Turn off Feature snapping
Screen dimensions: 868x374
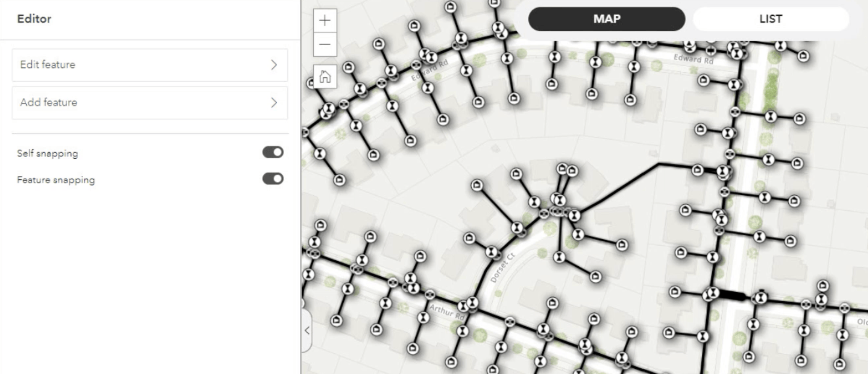pyautogui.click(x=273, y=179)
